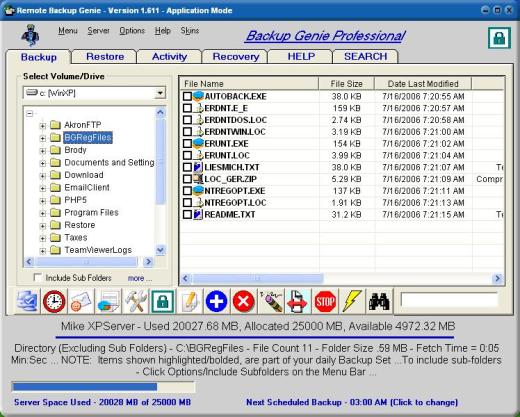Open the Options menu
Viewport: 520px width, 417px height.
click(x=132, y=31)
